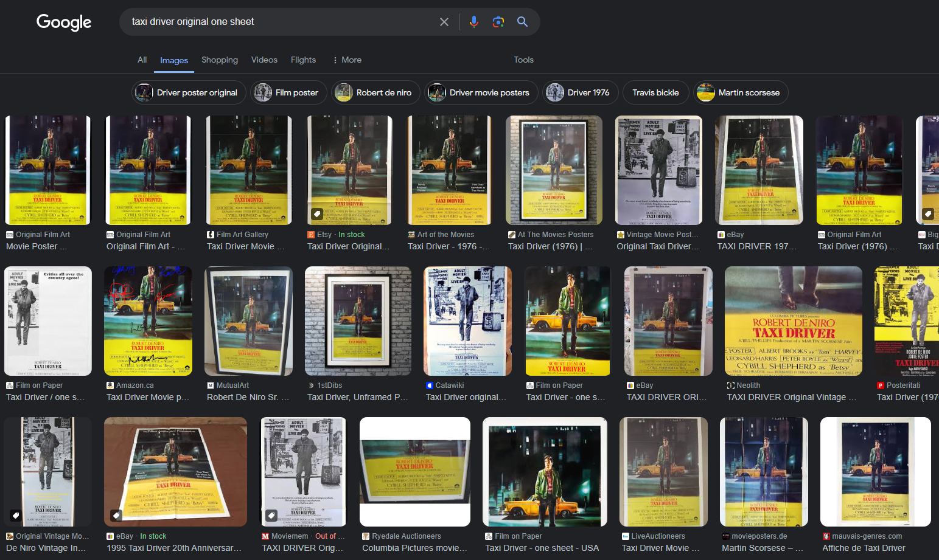Open the 1stDibs framed poster thumbnail
Screen dimensions: 939x560
coord(358,321)
